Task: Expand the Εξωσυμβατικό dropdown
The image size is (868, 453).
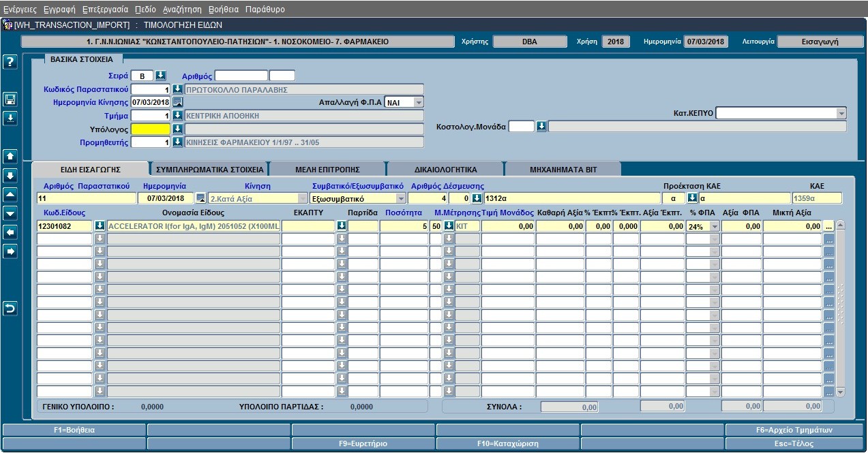Action: click(x=401, y=198)
